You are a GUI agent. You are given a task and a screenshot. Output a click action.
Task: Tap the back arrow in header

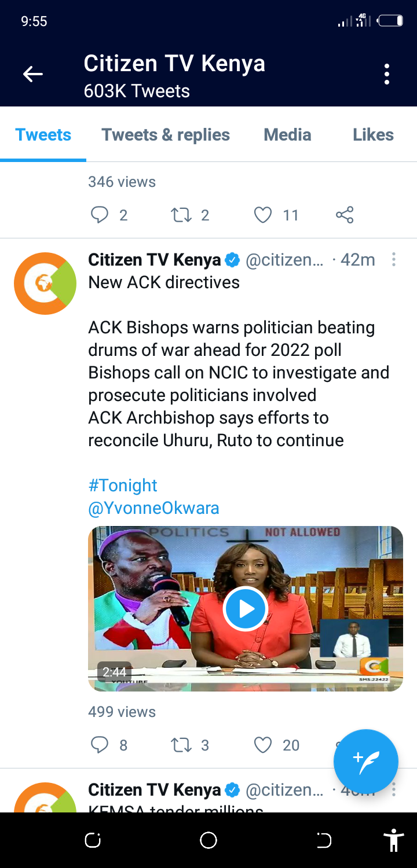click(33, 74)
